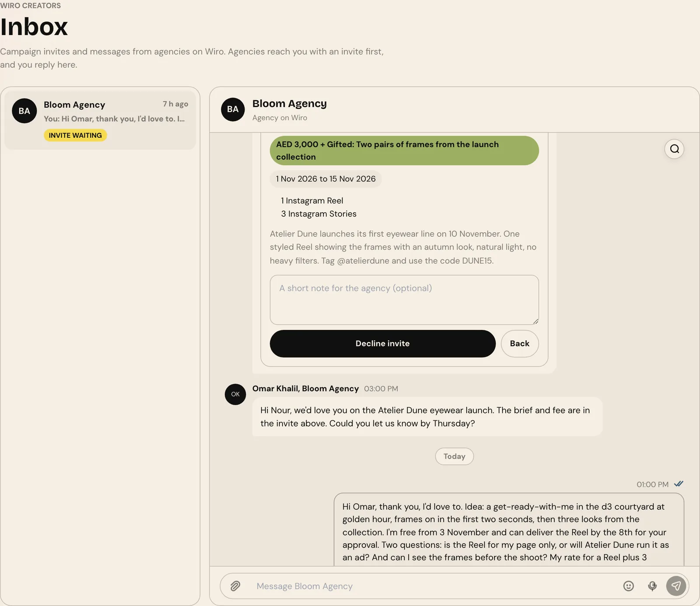The width and height of the screenshot is (700, 606).
Task: Click the double-check read receipt icon
Action: [679, 484]
